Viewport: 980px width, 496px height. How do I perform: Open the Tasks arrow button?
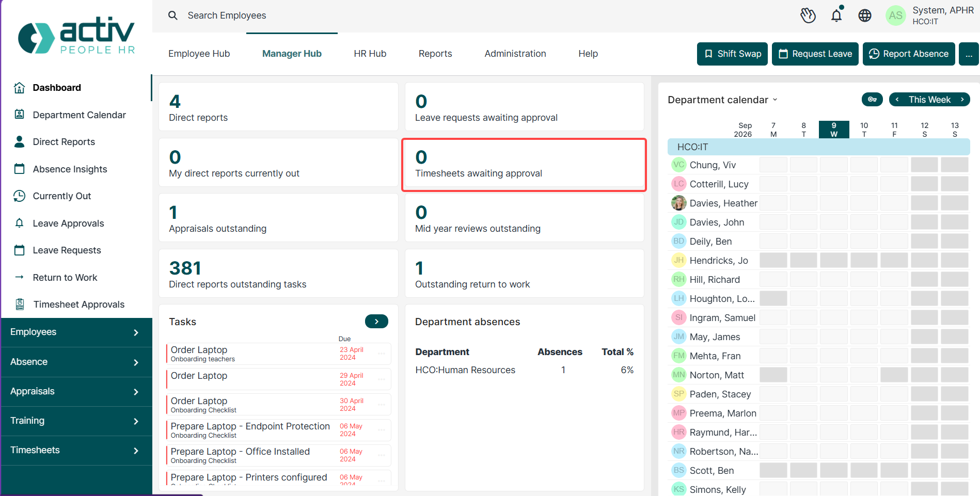tap(376, 322)
